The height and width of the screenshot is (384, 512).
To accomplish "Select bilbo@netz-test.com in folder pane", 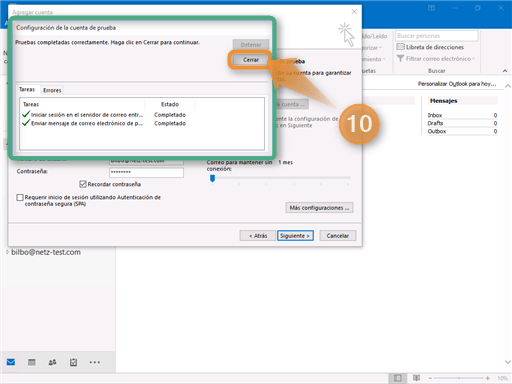I will tap(46, 252).
